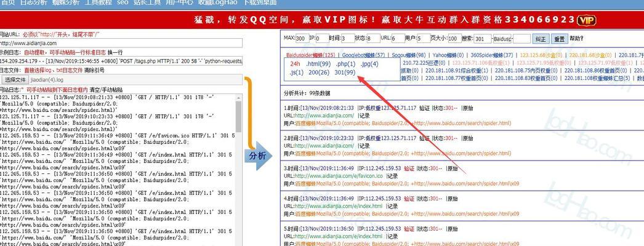Click the 页大小 input field
Viewport: 644px width, 246px height.
click(454, 39)
